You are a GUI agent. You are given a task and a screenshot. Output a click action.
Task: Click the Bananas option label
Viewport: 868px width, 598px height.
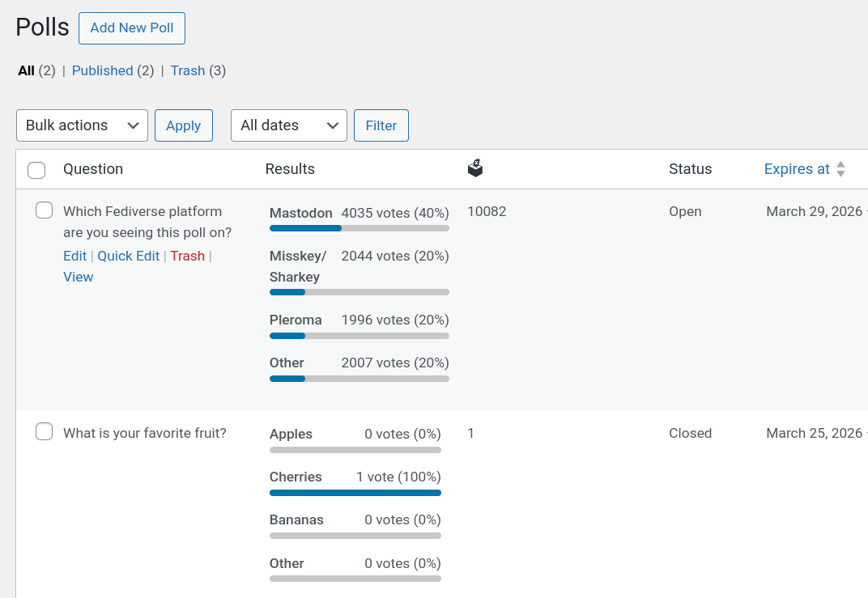[x=296, y=520]
